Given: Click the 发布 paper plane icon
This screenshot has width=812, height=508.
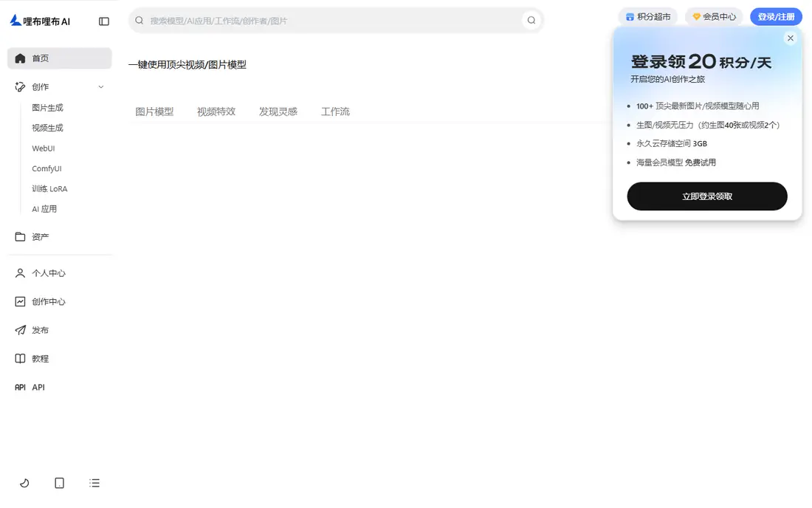Looking at the screenshot, I should point(20,330).
